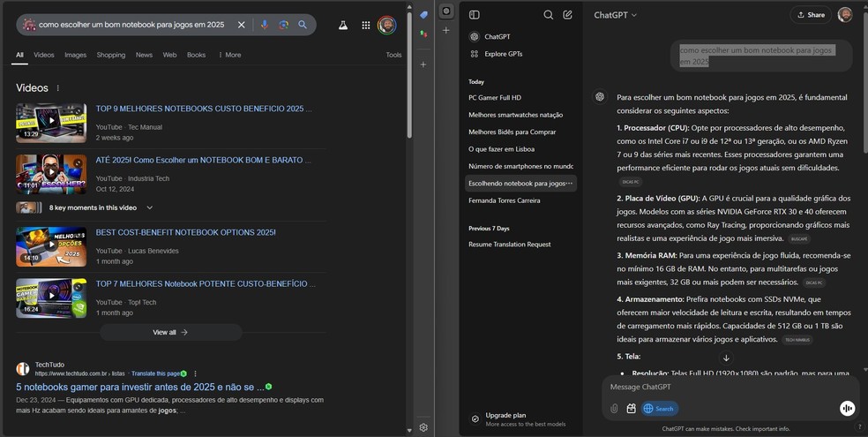Screen dimensions: 868x437
Task: Expand the ChatGPT model selector
Action: tap(615, 15)
